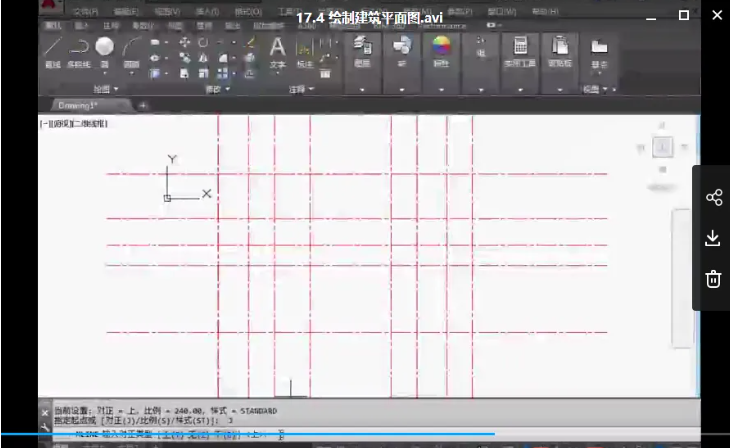The image size is (730, 448).
Task: Activate the Copy tool in Modify panel
Action: click(184, 58)
